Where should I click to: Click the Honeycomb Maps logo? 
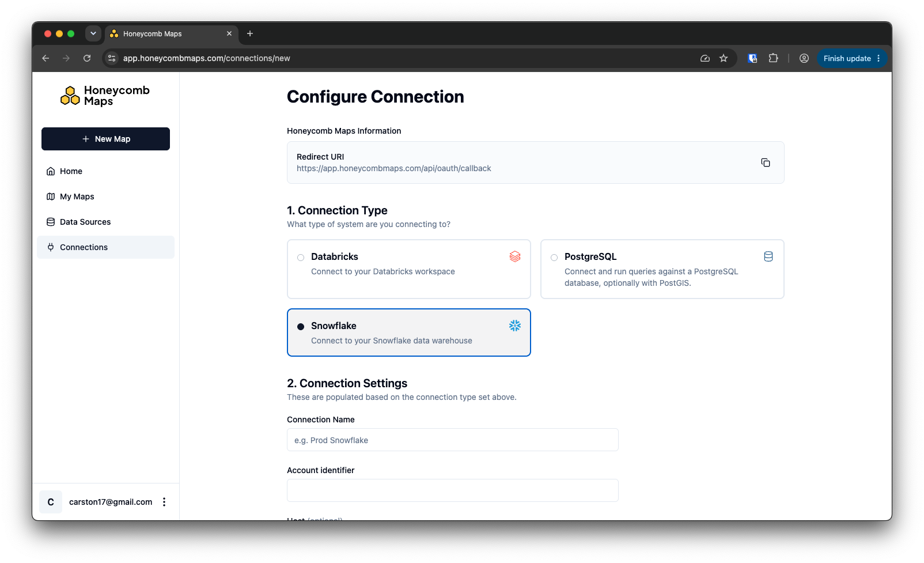point(105,96)
